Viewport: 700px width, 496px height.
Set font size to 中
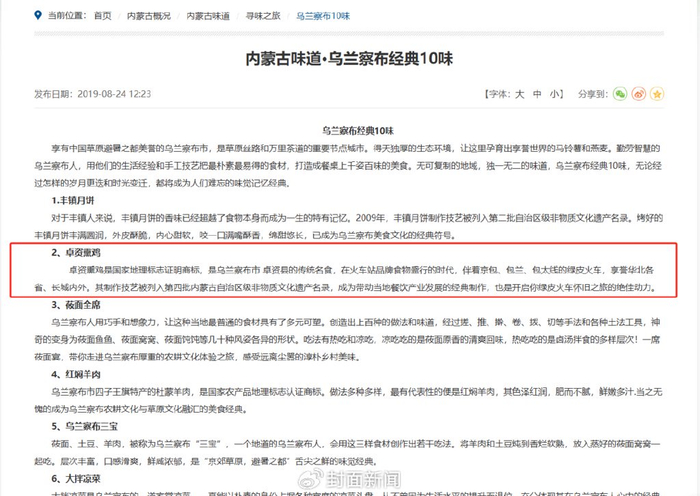click(537, 94)
